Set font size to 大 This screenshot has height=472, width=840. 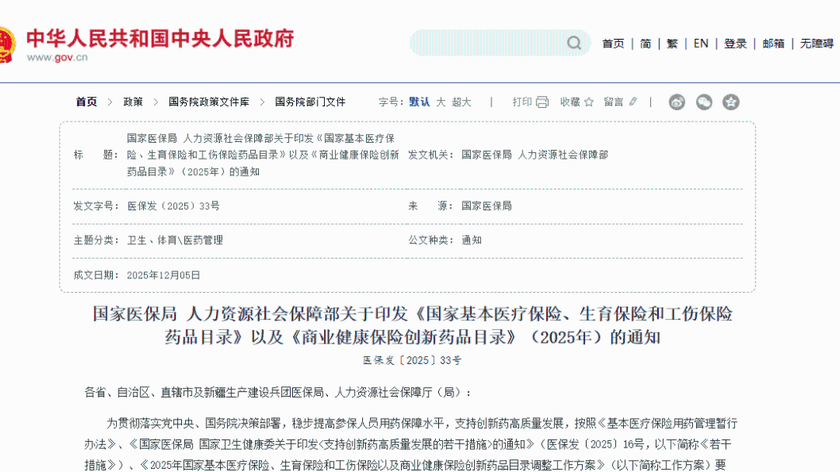click(440, 102)
